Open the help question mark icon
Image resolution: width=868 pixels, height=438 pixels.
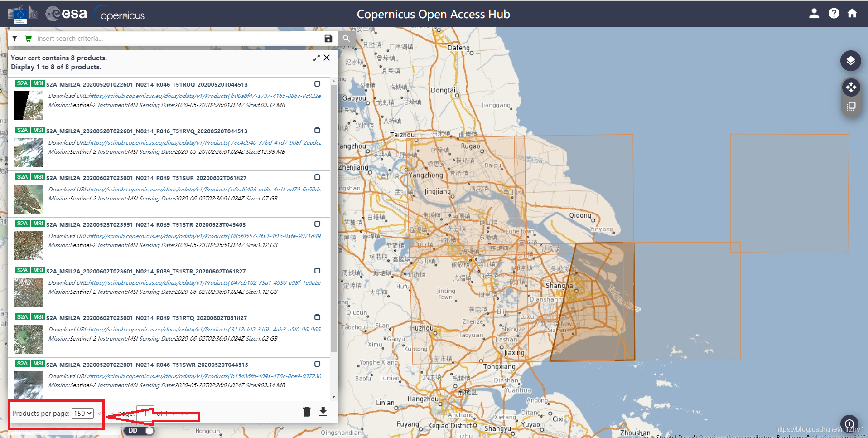(834, 13)
